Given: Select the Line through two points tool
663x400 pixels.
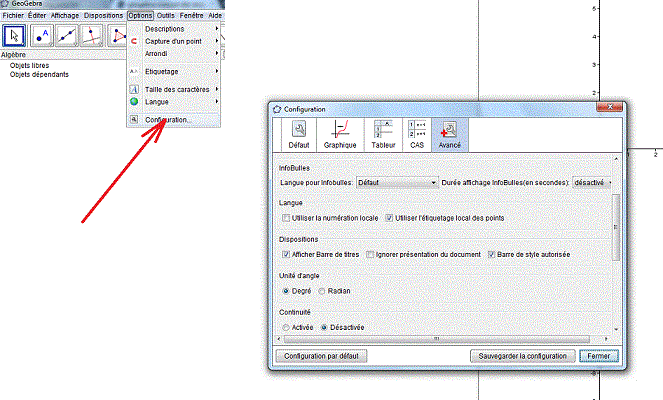Looking at the screenshot, I should click(68, 36).
